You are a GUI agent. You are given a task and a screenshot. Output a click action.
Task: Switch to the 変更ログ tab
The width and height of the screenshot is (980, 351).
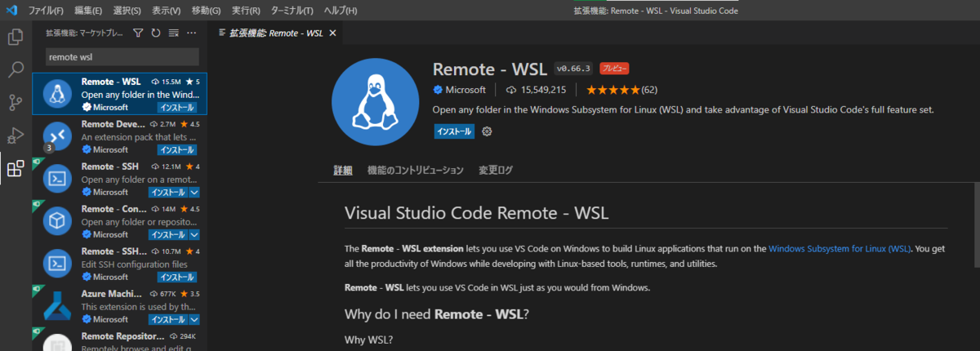(x=496, y=171)
